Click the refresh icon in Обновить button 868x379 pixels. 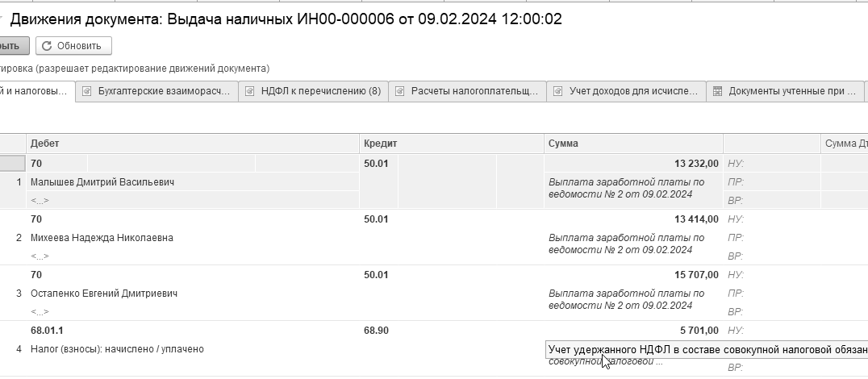coord(47,46)
